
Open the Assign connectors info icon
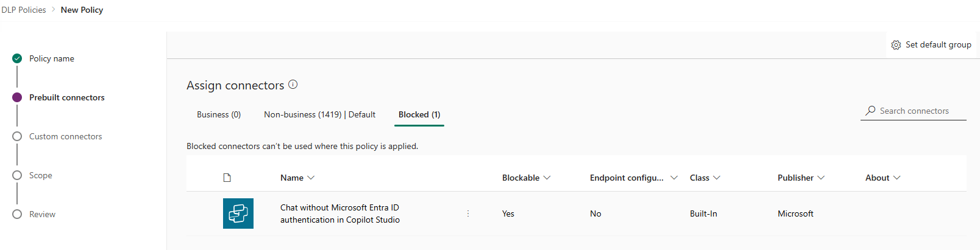293,85
